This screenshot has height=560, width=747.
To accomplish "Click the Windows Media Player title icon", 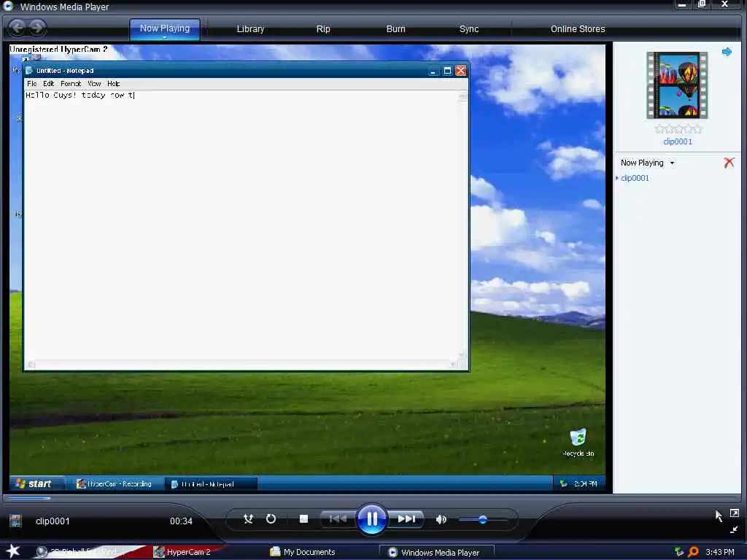I will 9,6.
